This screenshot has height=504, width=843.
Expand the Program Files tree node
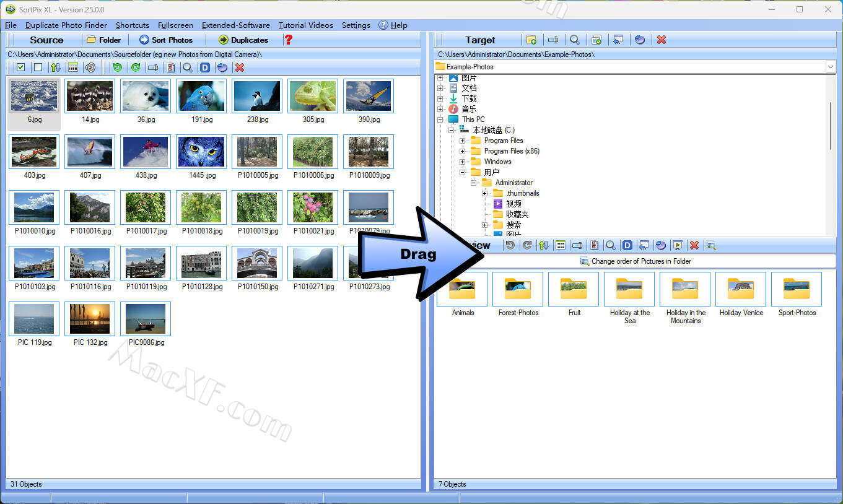tap(462, 141)
